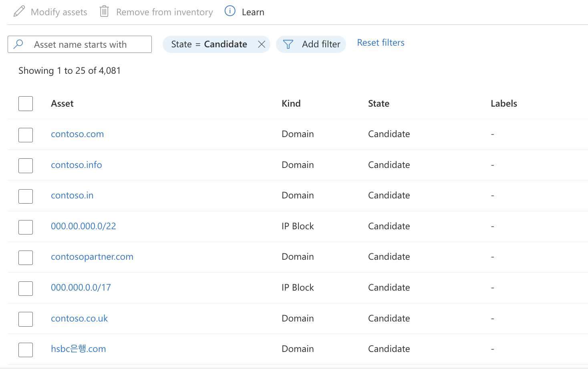Open the contoso.co.uk domain link
The image size is (588, 380).
(x=79, y=319)
